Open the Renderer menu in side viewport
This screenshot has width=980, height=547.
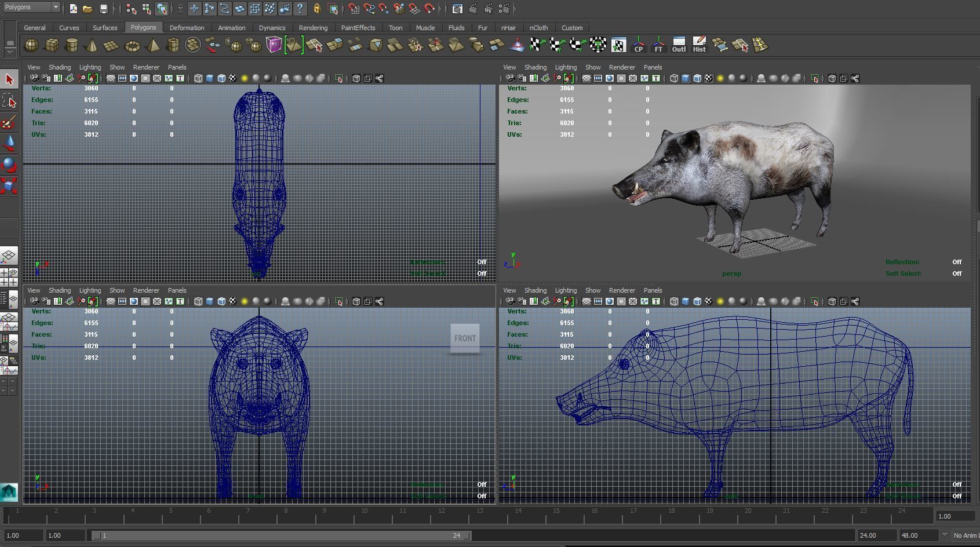click(x=622, y=290)
